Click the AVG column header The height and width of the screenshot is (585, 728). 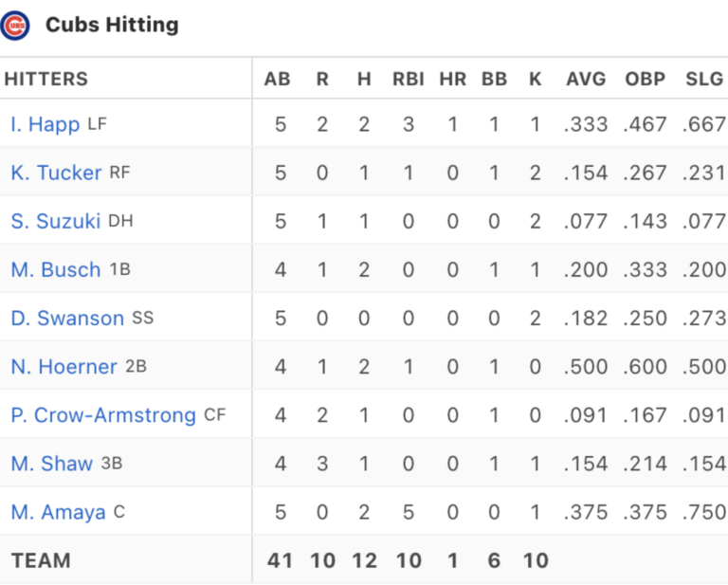click(586, 79)
